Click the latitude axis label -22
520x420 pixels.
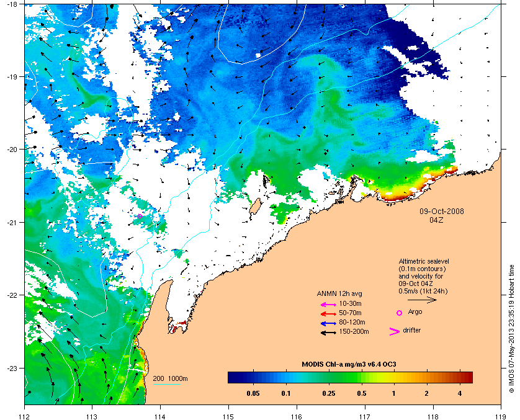coord(11,295)
